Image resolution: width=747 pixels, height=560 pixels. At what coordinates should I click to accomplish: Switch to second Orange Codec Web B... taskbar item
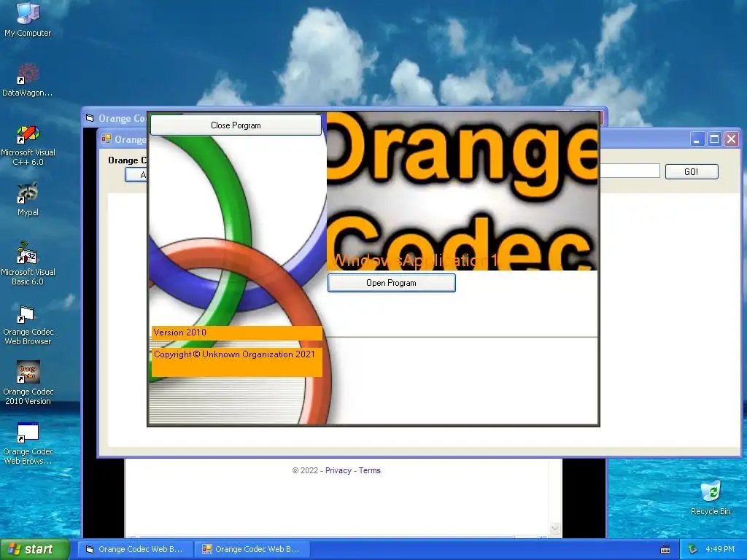(252, 549)
